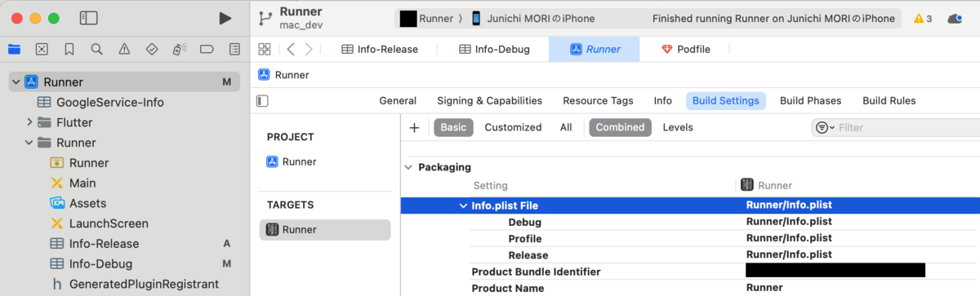The height and width of the screenshot is (296, 980).
Task: Open the Bookmark navigator
Action: point(69,49)
